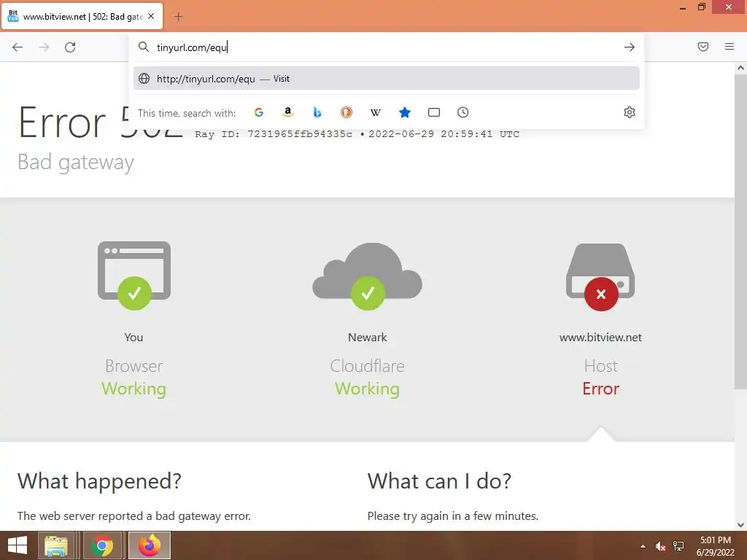This screenshot has width=747, height=560.
Task: Close the bitview.net 502 tab
Action: [151, 16]
